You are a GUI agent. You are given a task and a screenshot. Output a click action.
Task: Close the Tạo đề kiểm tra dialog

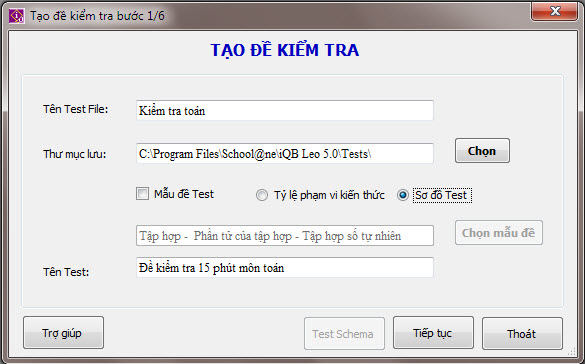point(554,11)
